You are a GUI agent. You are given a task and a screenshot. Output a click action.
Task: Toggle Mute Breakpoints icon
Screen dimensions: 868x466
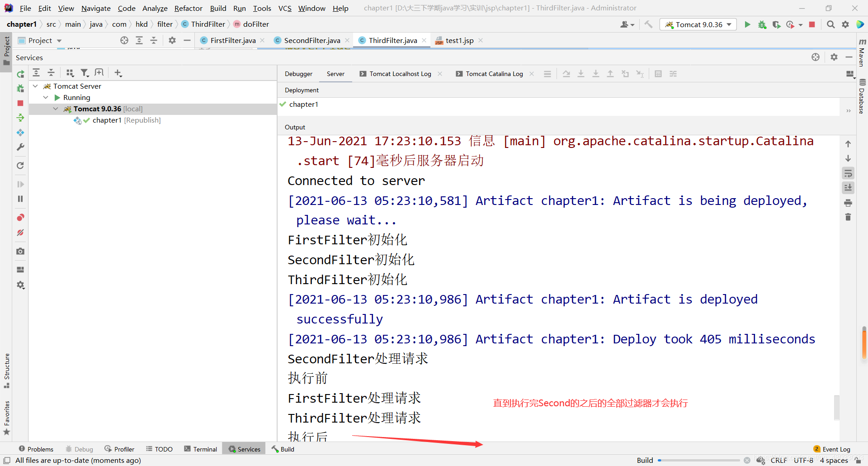point(20,233)
